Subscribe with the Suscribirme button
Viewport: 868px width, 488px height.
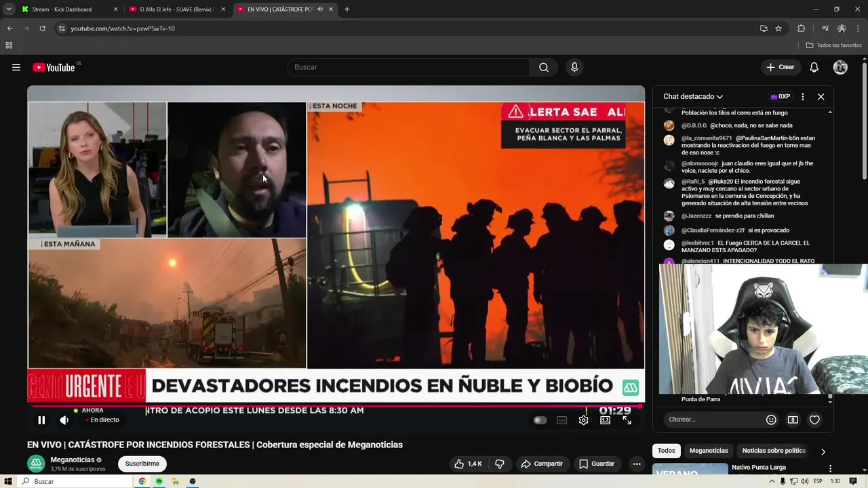tap(142, 464)
